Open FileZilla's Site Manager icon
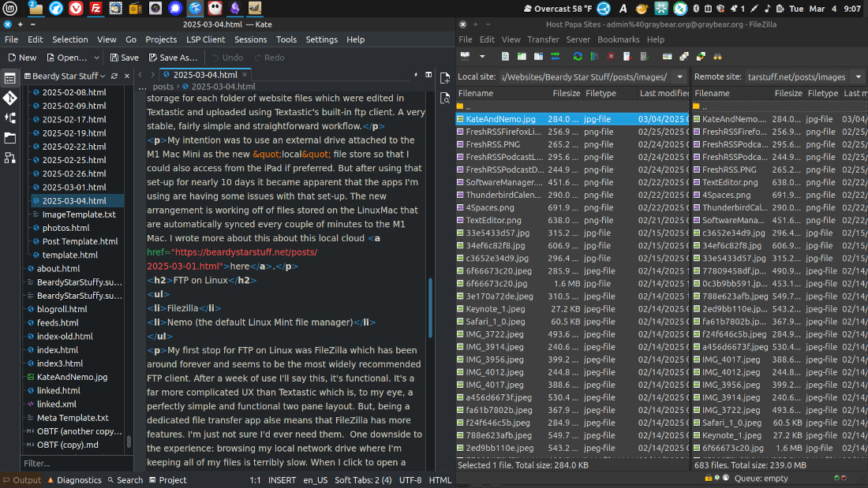The width and height of the screenshot is (868, 488). point(466,57)
